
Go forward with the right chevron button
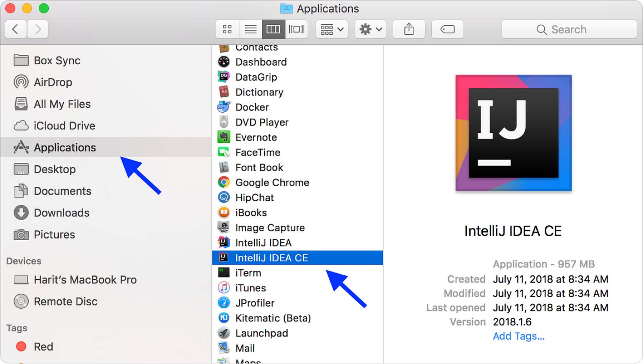38,30
